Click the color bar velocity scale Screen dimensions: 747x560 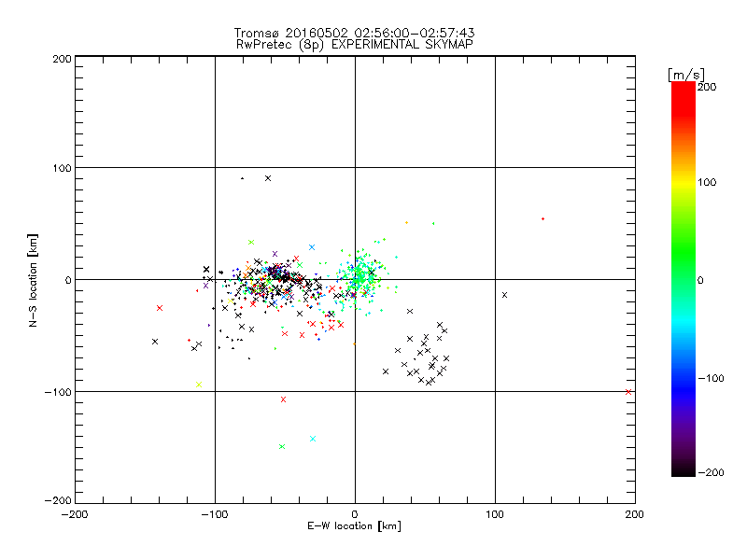click(684, 279)
